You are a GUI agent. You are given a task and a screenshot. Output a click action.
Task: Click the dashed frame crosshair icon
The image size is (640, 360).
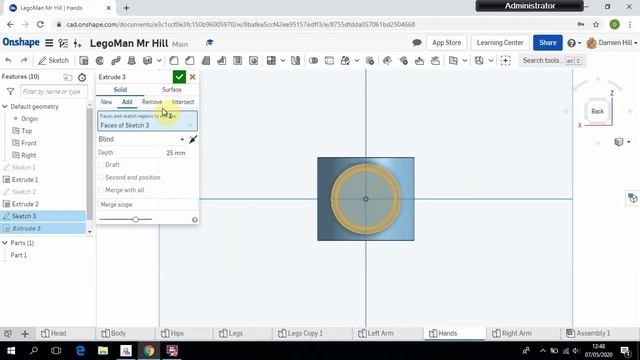pyautogui.click(x=505, y=60)
